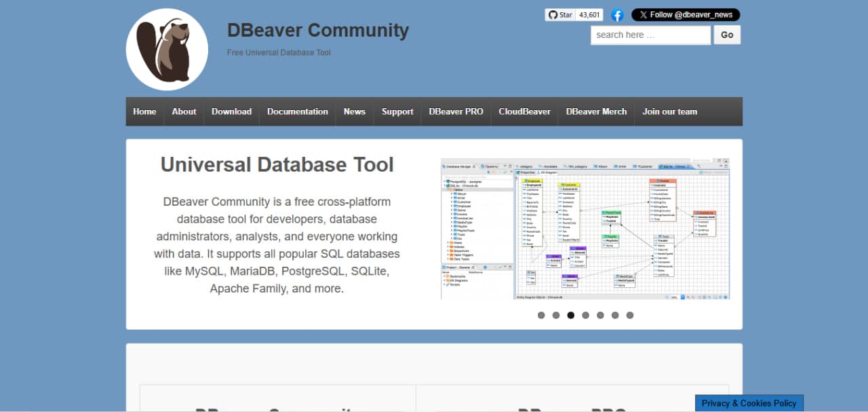Go to the Download page
868x412 pixels.
point(231,111)
